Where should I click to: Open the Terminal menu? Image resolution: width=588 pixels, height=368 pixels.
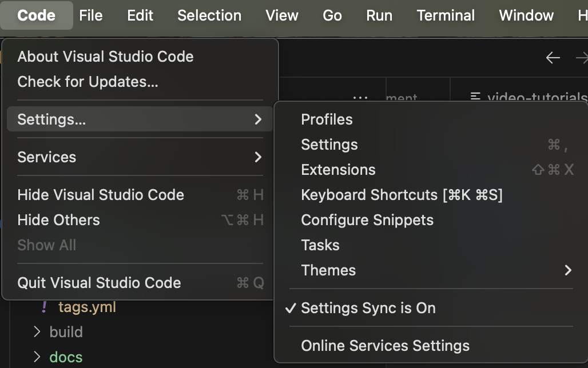click(x=446, y=15)
